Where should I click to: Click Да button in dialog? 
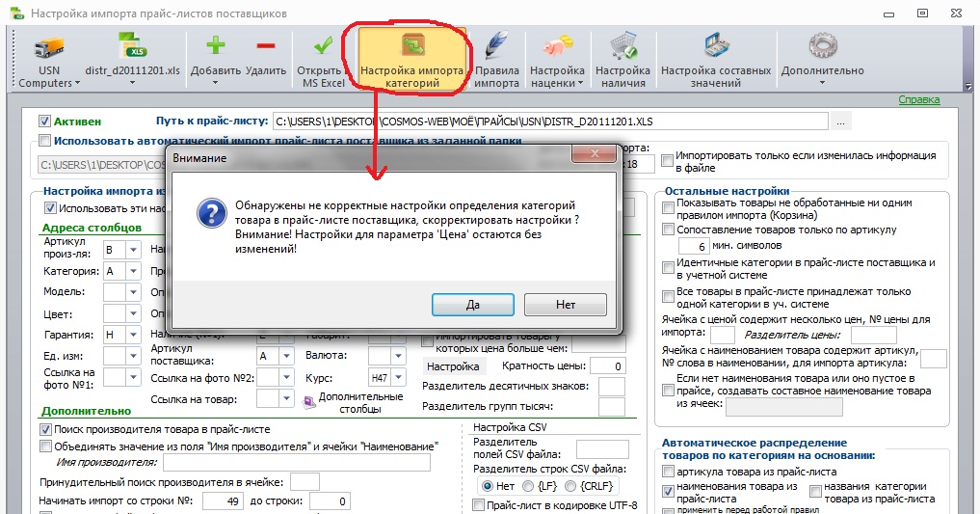[x=473, y=305]
